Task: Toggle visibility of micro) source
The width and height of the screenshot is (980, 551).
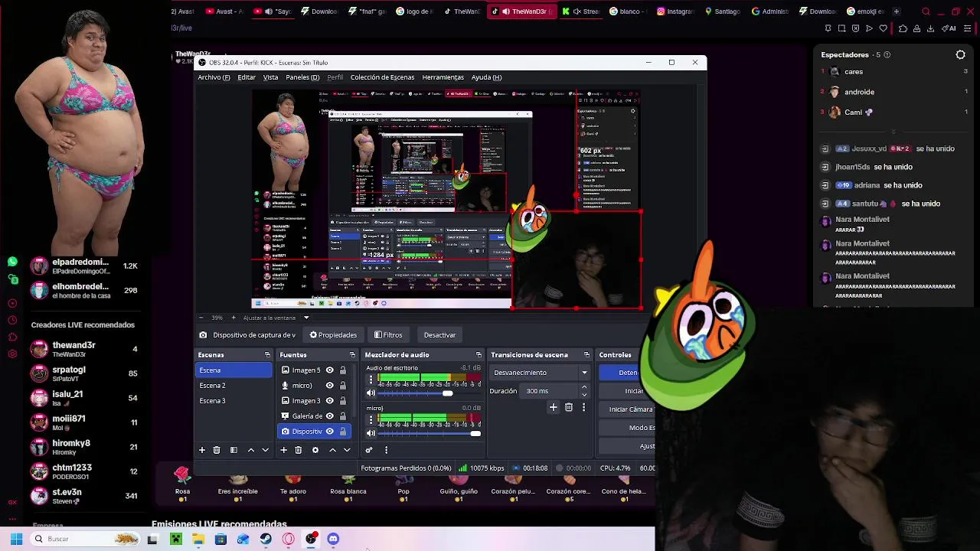Action: [x=329, y=385]
